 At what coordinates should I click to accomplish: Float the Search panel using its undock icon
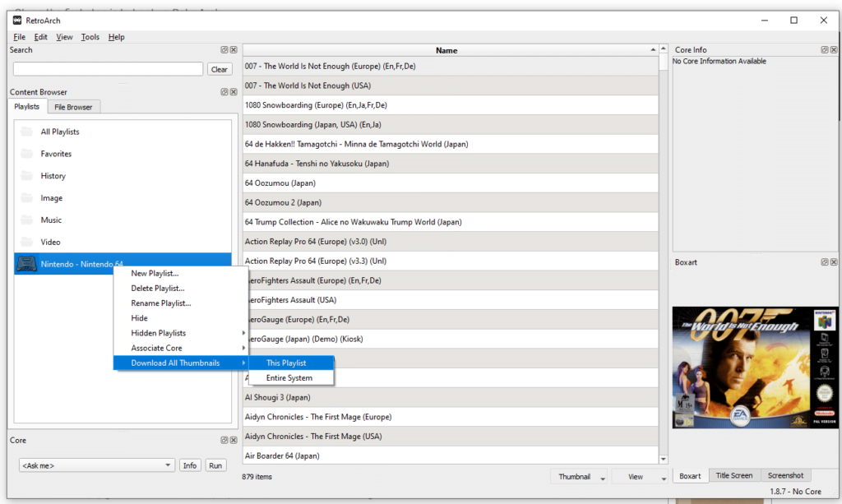pos(224,50)
